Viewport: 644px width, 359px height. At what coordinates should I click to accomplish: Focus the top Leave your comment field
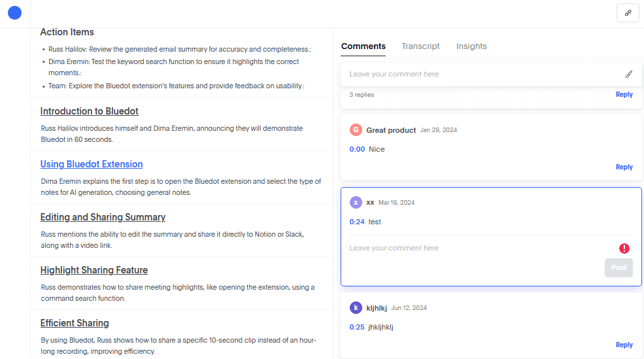(x=491, y=75)
